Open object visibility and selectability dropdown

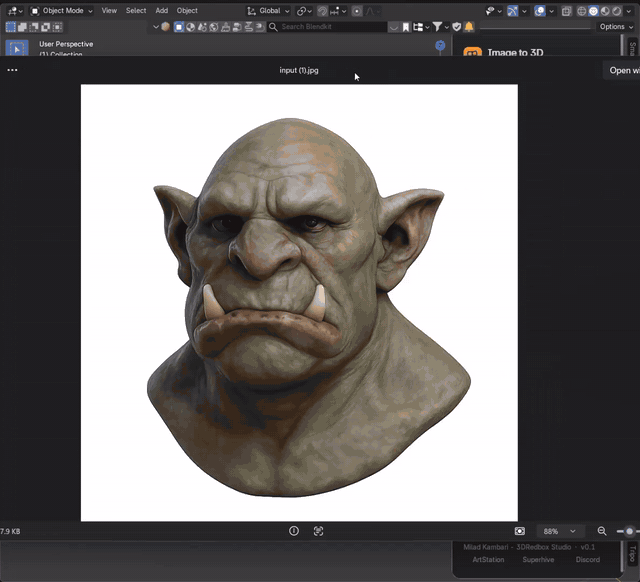click(x=493, y=11)
